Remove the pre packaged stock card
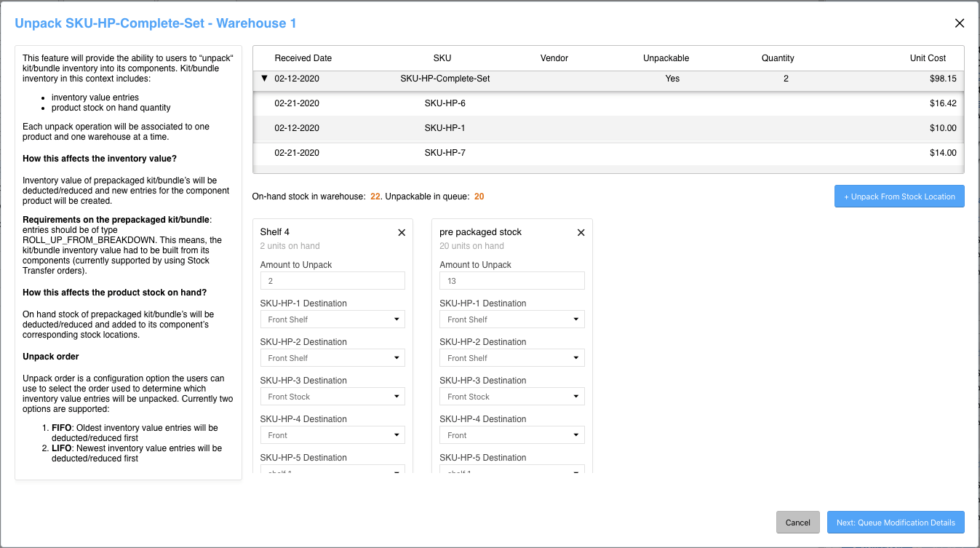 (x=581, y=232)
